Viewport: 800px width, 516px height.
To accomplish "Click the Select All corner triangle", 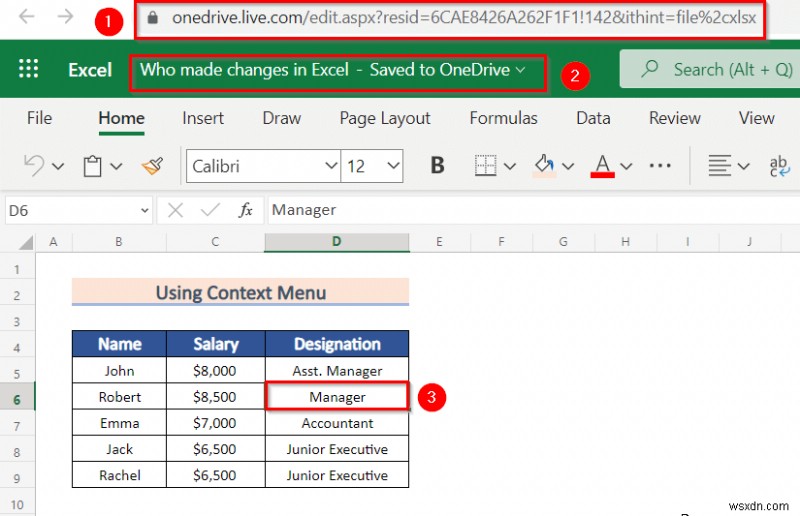I will point(26,242).
